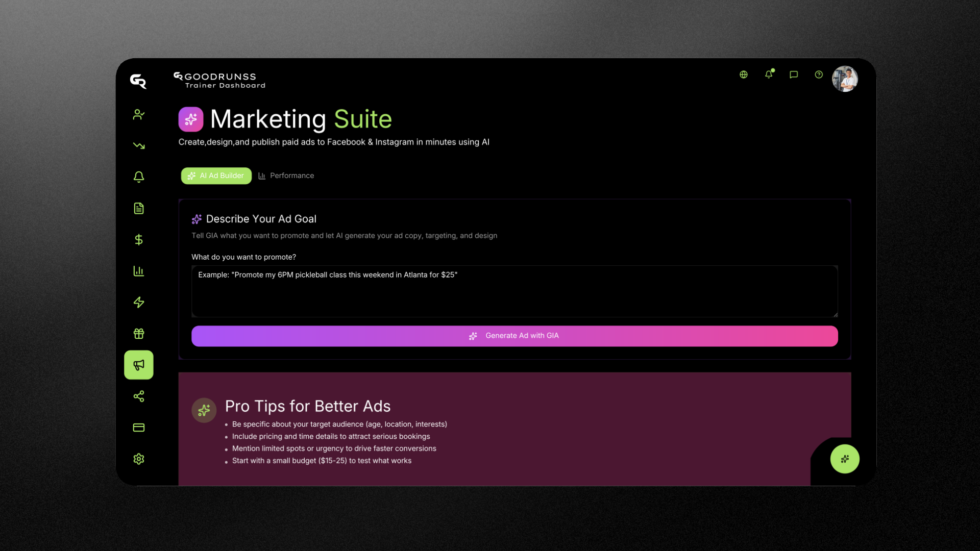This screenshot has height=551, width=980.
Task: Open the bar chart analytics sidebar icon
Action: tap(138, 271)
